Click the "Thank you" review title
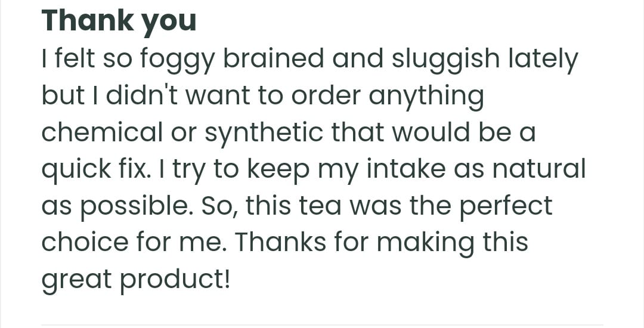This screenshot has width=644, height=328. coord(119,21)
